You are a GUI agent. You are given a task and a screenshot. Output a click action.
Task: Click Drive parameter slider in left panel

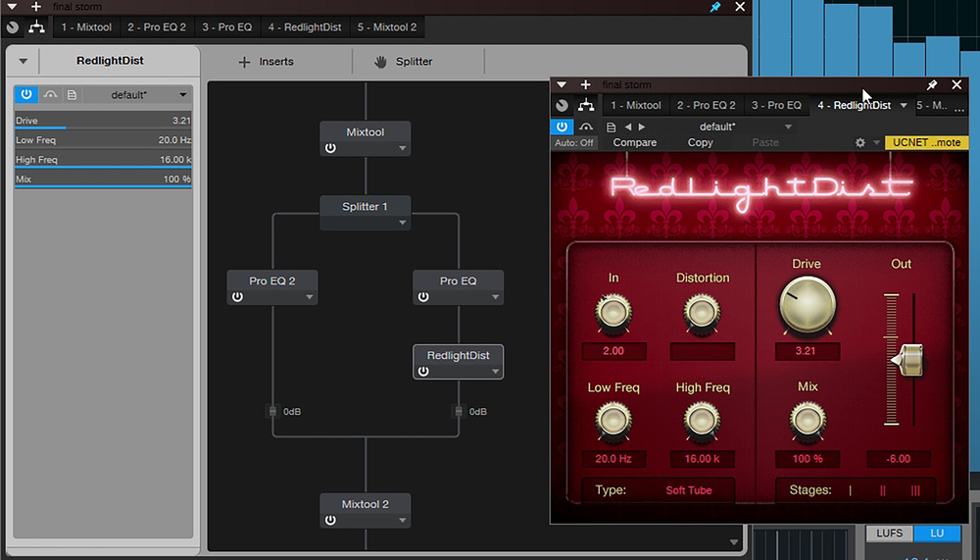(x=103, y=121)
